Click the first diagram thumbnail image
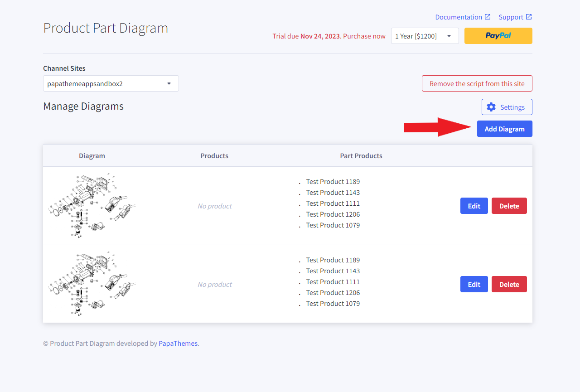 tap(92, 205)
